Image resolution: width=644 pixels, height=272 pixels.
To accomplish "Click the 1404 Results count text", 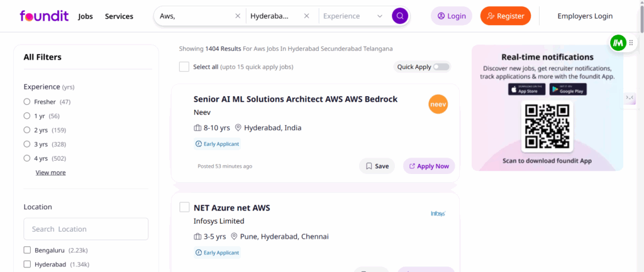I will coord(223,49).
